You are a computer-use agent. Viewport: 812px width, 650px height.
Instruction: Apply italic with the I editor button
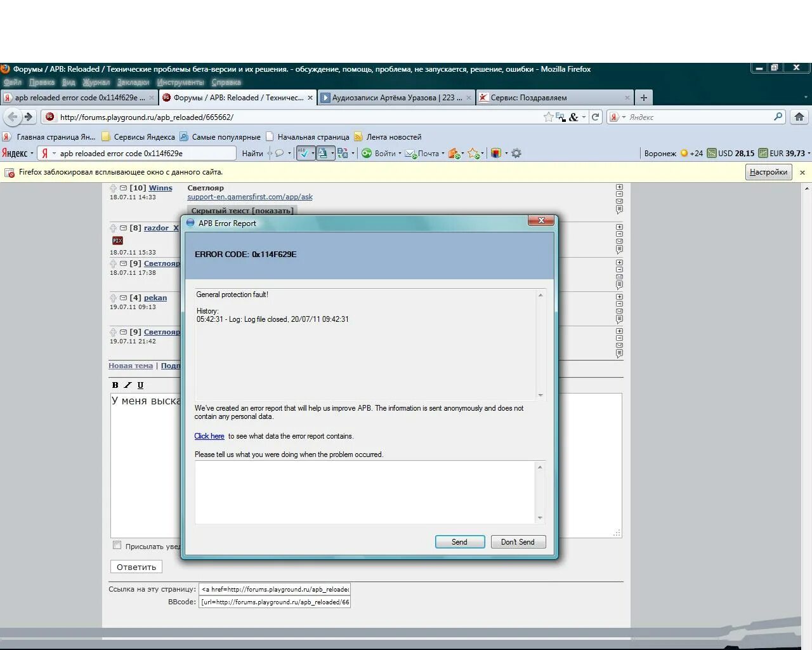click(x=128, y=385)
